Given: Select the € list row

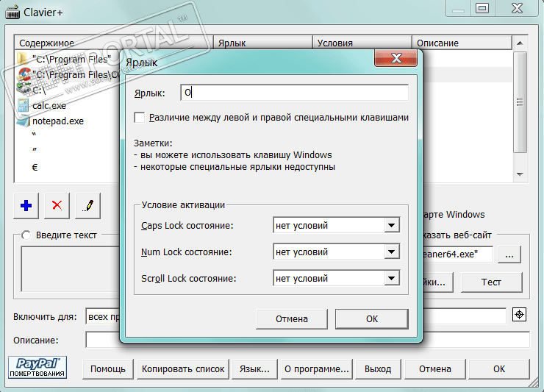Looking at the screenshot, I should tap(35, 168).
